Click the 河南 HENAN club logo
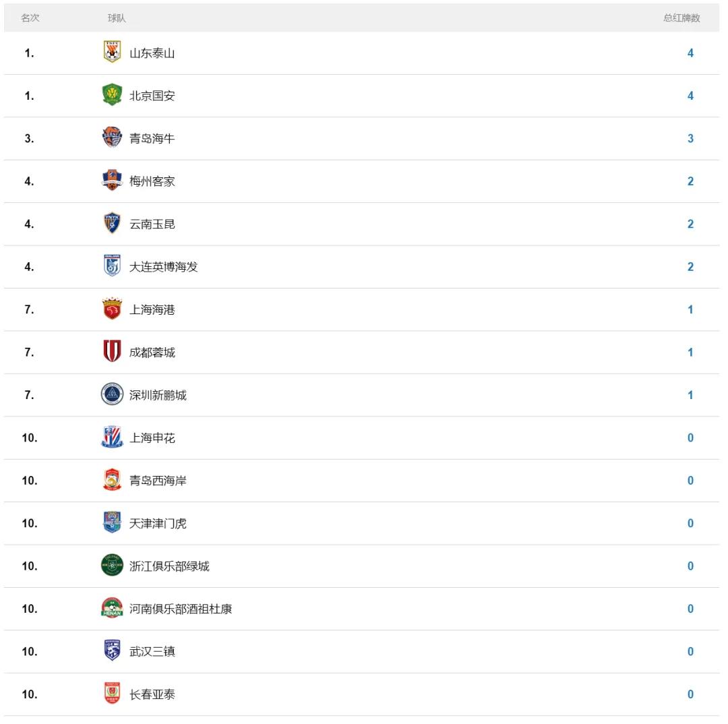 (x=112, y=608)
